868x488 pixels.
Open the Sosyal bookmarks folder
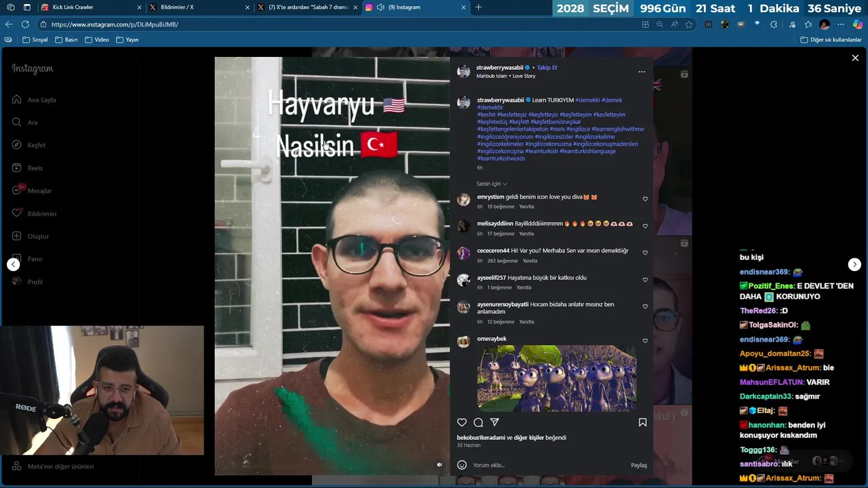click(35, 40)
